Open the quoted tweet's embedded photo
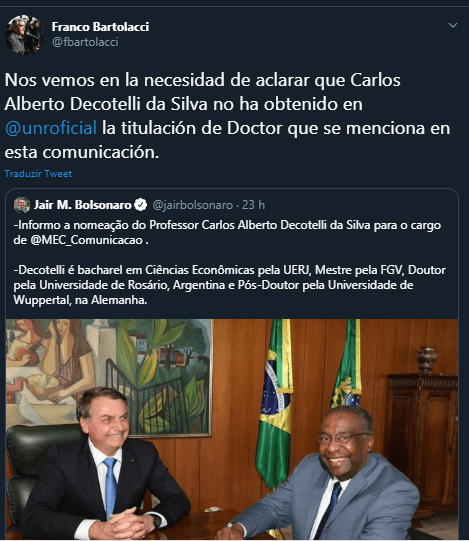This screenshot has height=541, width=469. pos(232,429)
